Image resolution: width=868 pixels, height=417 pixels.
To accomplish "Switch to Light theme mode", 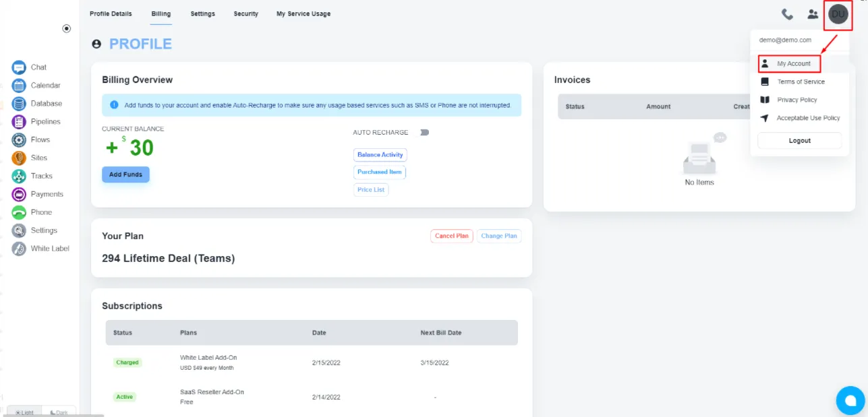I will click(x=24, y=412).
